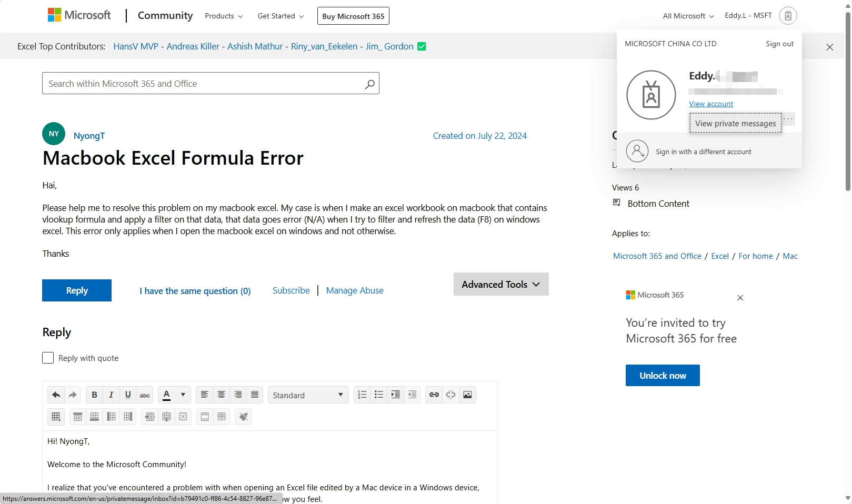Open the font color dropdown arrow

[x=183, y=395]
